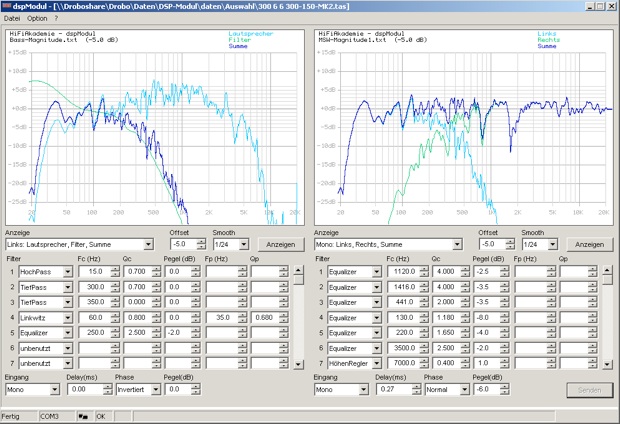620x424 pixels.
Task: Expand the right Anzeige dropdown showing Mono: Links, Rechts
Action: (x=457, y=244)
